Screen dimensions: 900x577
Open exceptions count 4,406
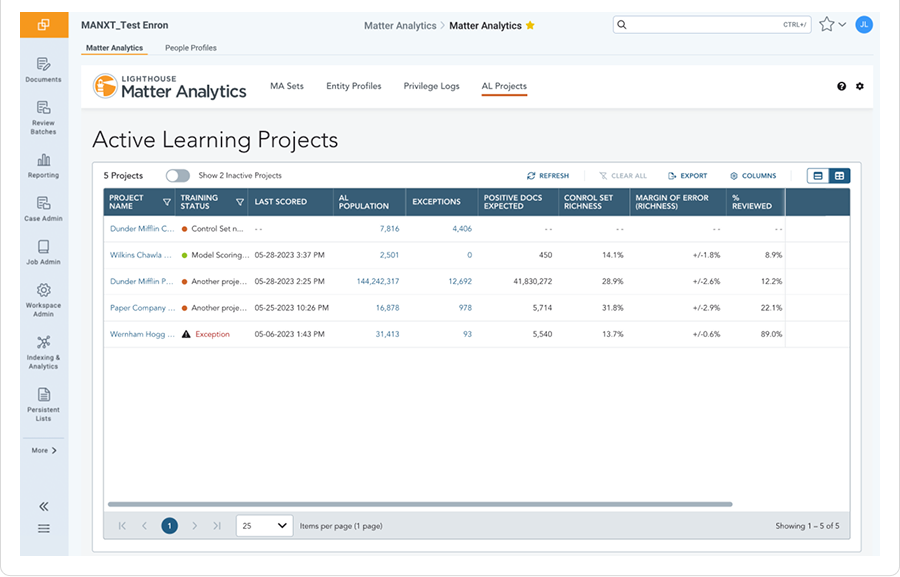point(462,229)
